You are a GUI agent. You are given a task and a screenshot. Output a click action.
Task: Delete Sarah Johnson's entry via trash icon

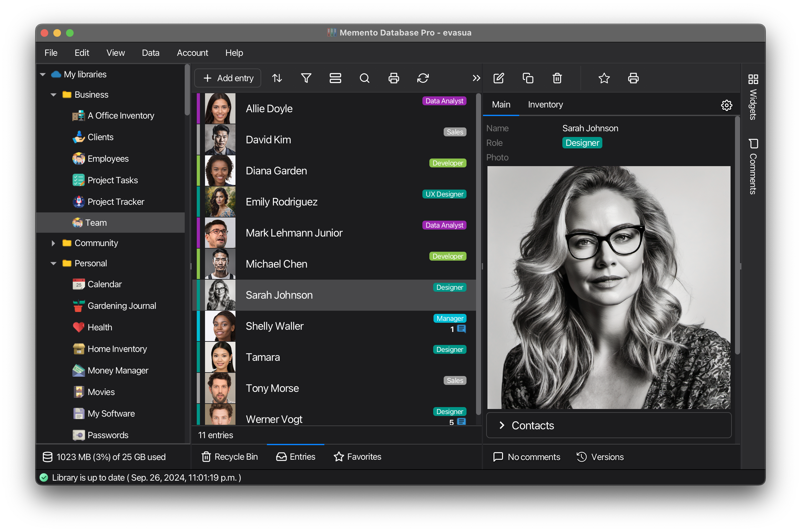point(557,78)
